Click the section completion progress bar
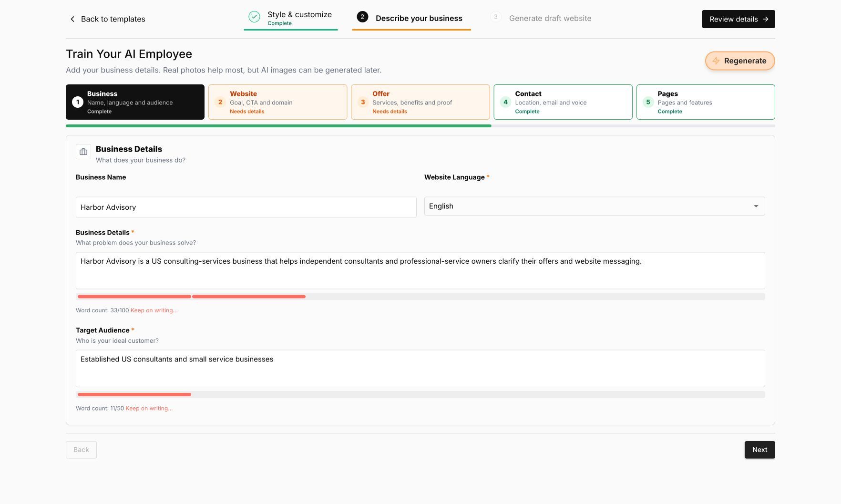The width and height of the screenshot is (841, 504). (x=420, y=126)
